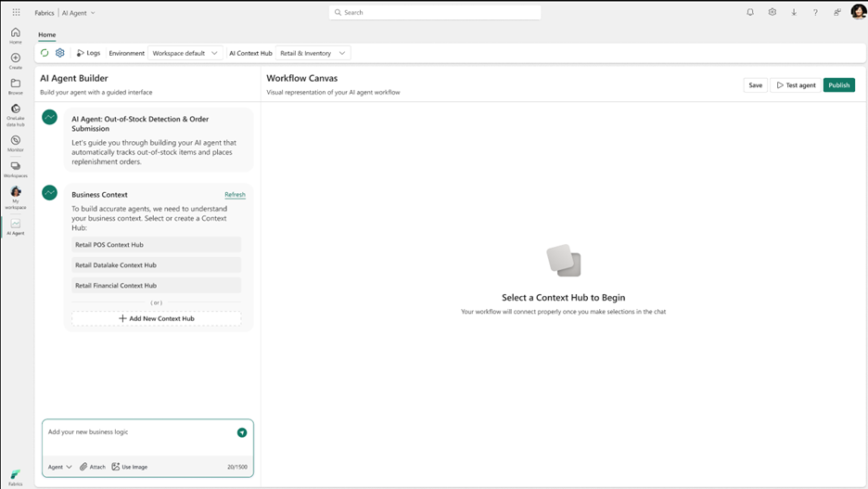Click the stacked squares placeholder graphic

564,261
